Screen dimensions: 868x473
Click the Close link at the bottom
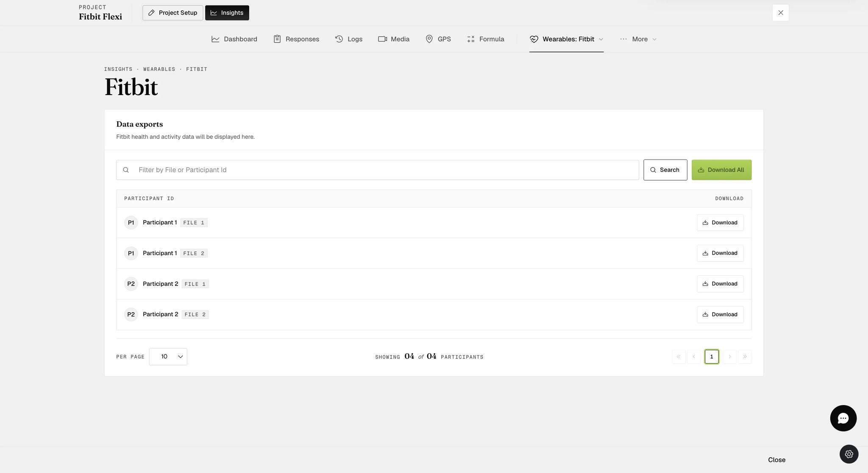click(776, 460)
